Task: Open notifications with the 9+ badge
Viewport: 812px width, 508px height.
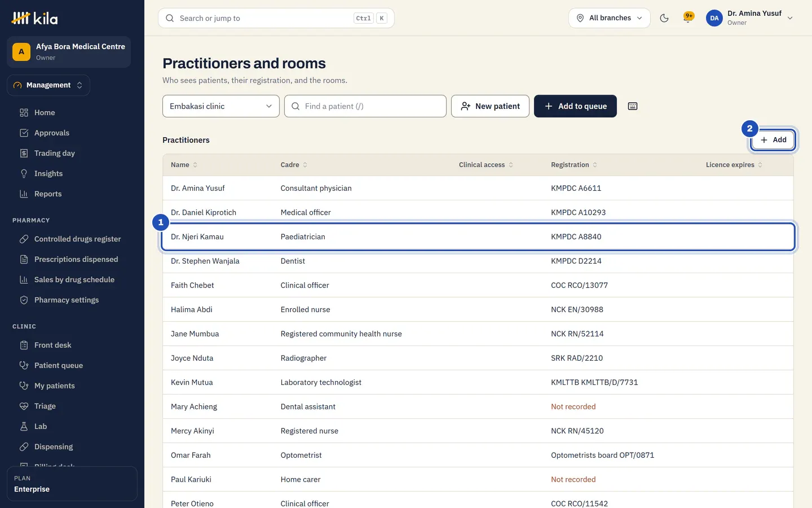Action: click(x=688, y=18)
